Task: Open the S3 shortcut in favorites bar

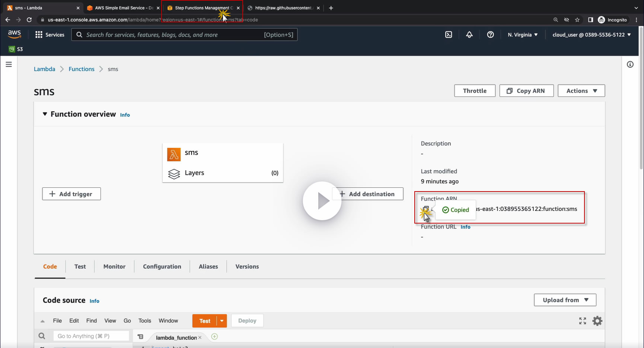Action: [x=16, y=49]
